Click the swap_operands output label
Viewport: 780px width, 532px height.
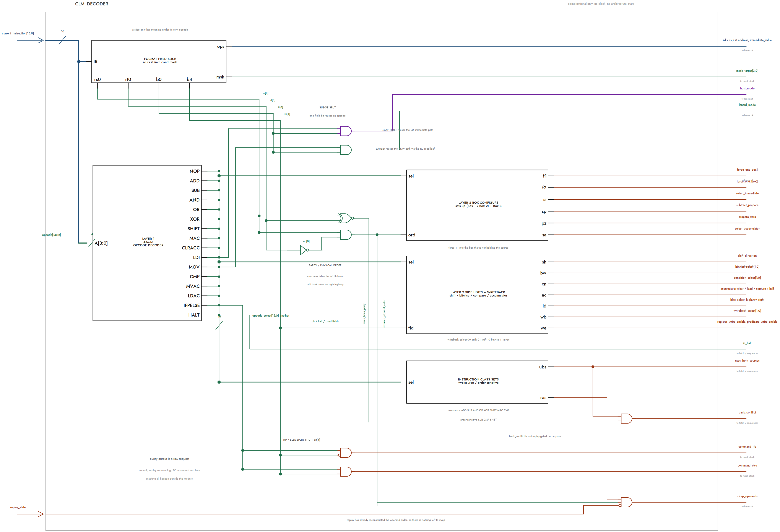click(747, 496)
